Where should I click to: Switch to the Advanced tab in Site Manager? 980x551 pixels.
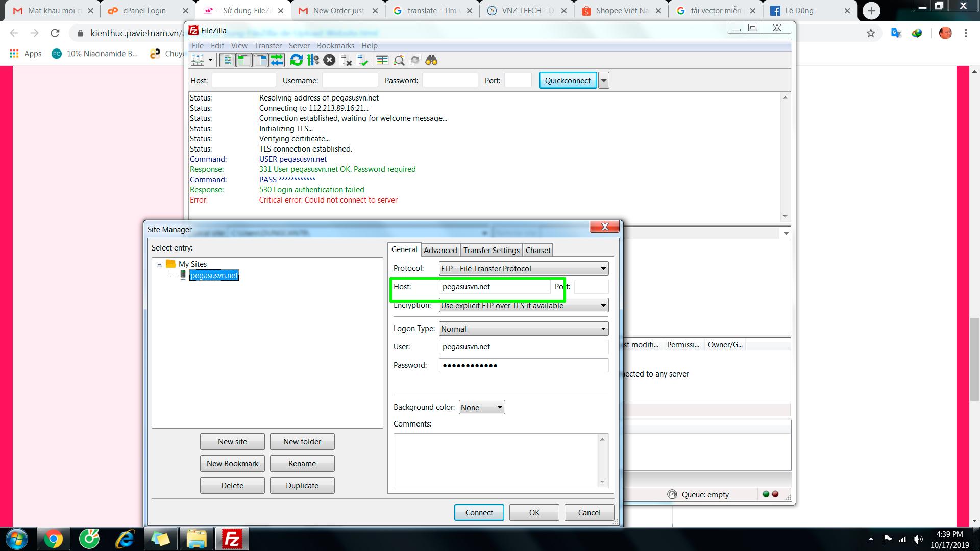(440, 250)
